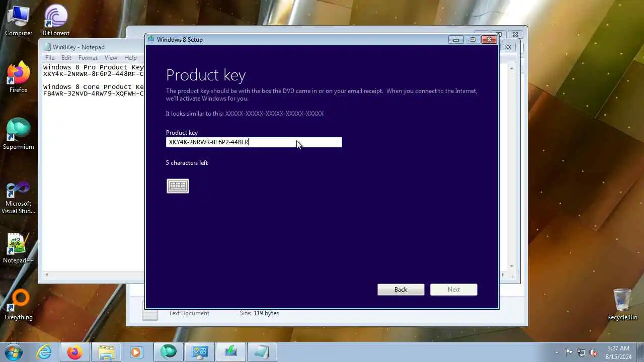This screenshot has height=362, width=644.
Task: Open File menu in Notepad
Action: (x=50, y=58)
